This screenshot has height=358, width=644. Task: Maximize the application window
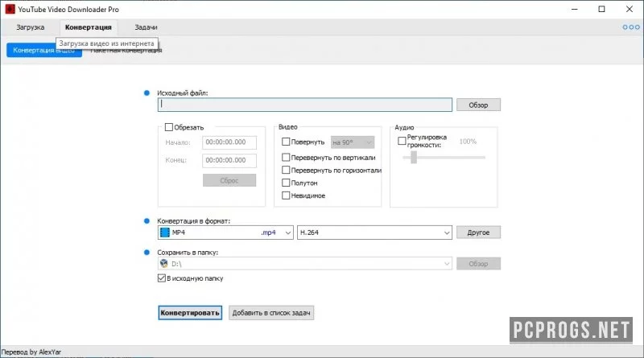click(601, 9)
